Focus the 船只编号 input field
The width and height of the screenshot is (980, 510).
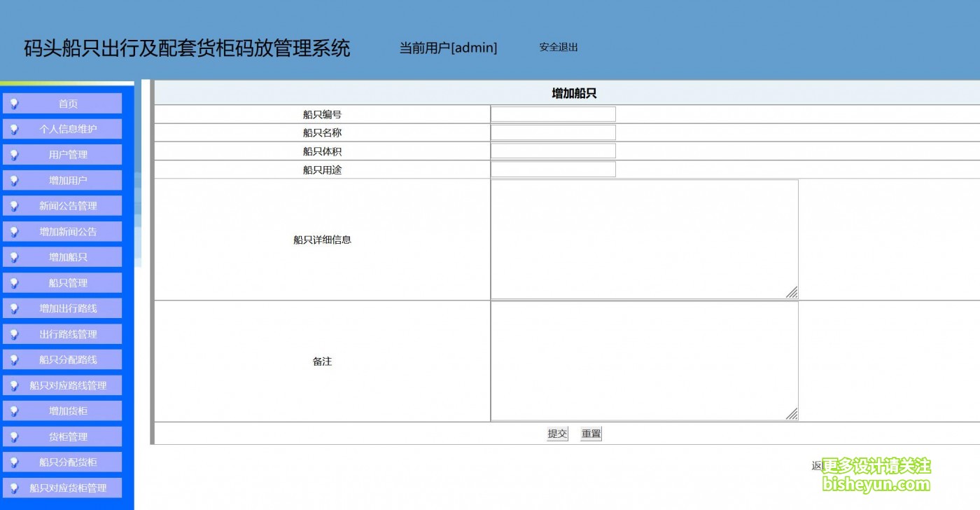click(553, 114)
